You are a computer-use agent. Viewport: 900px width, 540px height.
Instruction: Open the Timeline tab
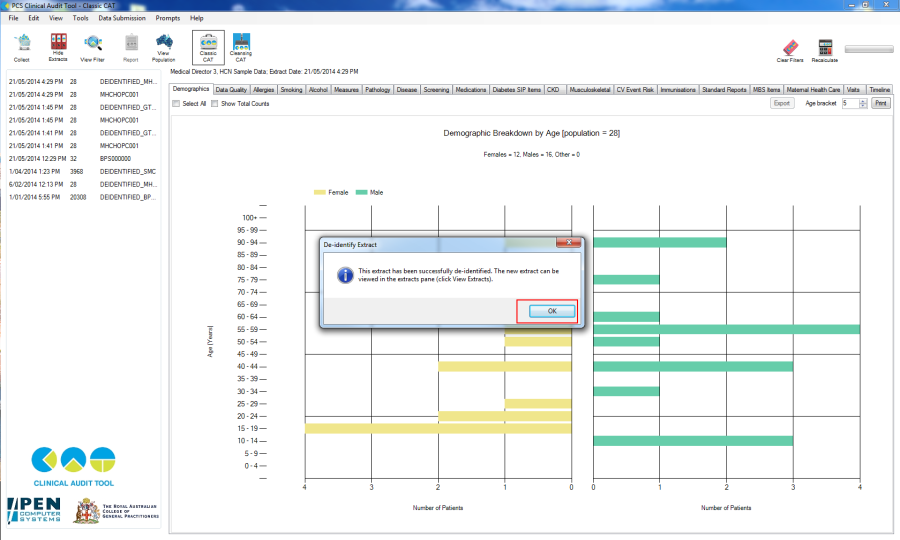click(879, 90)
